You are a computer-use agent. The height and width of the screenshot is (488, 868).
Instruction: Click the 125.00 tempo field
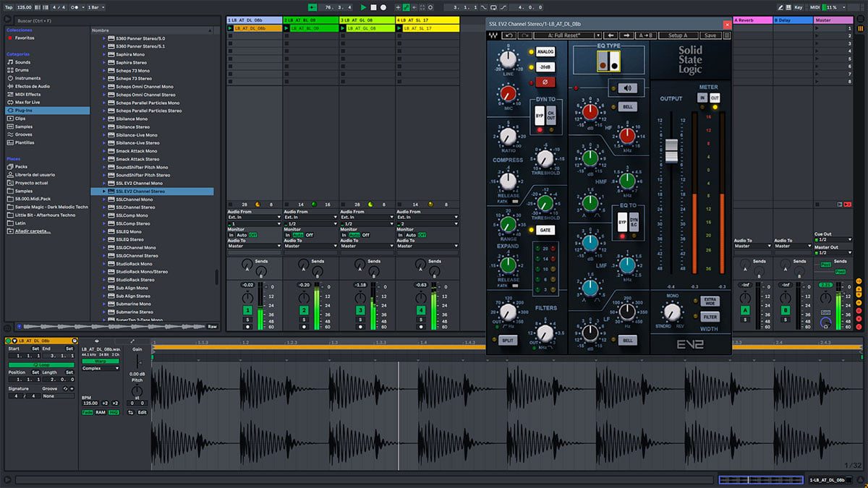[x=25, y=7]
